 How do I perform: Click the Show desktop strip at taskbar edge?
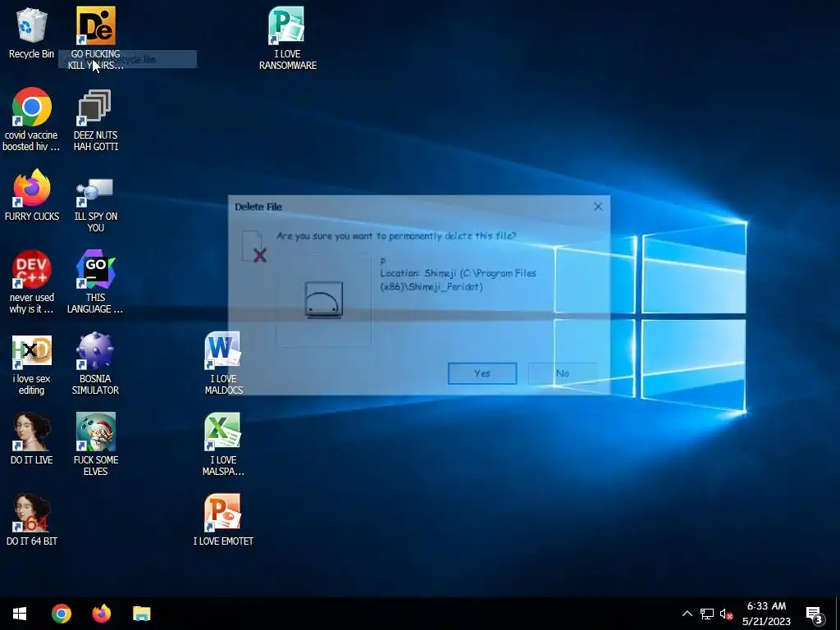click(838, 614)
